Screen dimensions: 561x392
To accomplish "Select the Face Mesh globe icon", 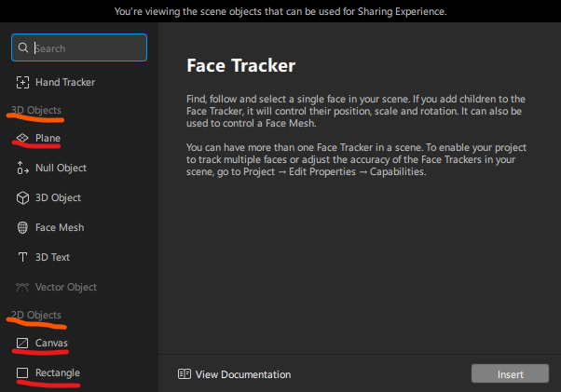I will [x=22, y=227].
